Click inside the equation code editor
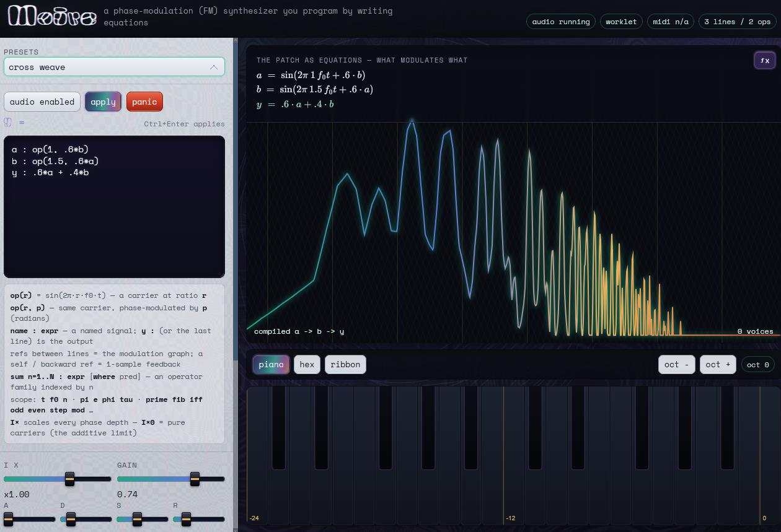 click(114, 207)
